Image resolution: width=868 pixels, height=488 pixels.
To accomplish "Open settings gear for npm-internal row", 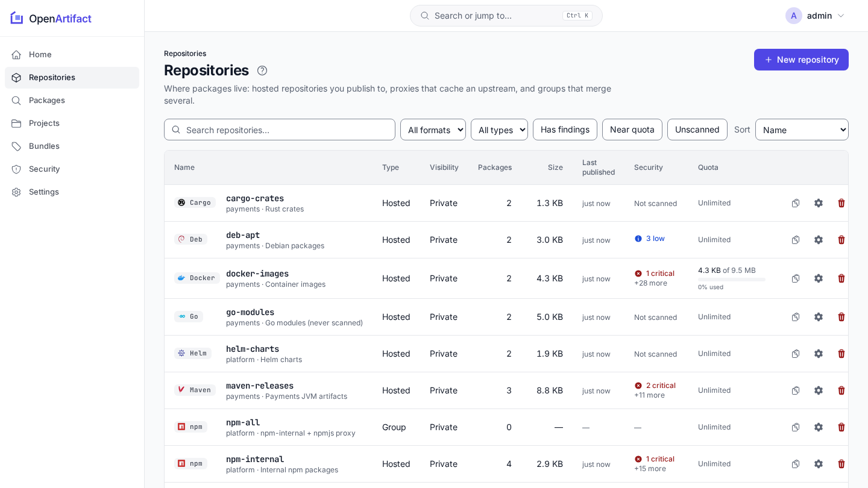I will click(x=819, y=464).
